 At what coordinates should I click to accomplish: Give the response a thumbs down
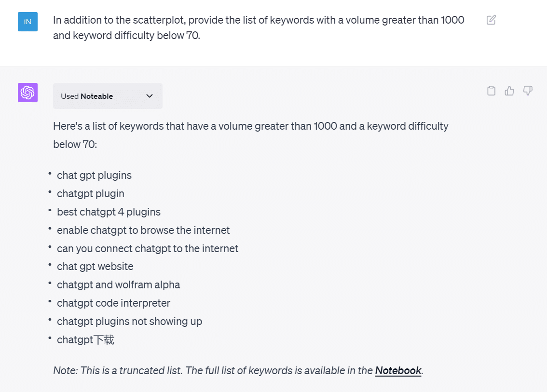[528, 91]
